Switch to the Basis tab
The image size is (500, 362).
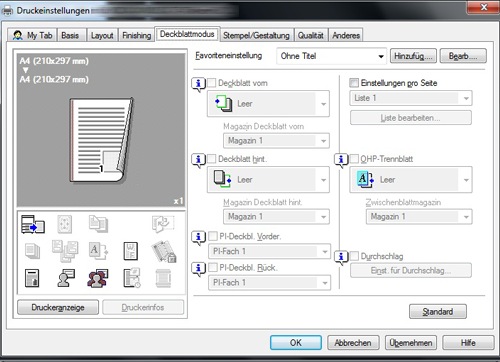pyautogui.click(x=70, y=35)
